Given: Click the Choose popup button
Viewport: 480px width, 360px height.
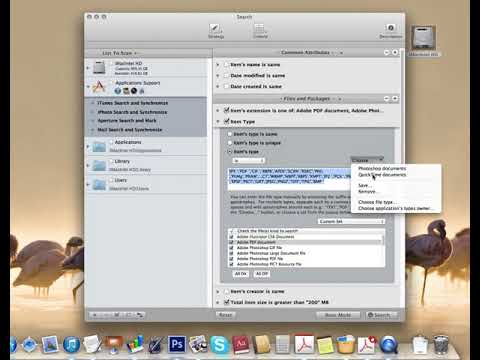Looking at the screenshot, I should (x=367, y=160).
